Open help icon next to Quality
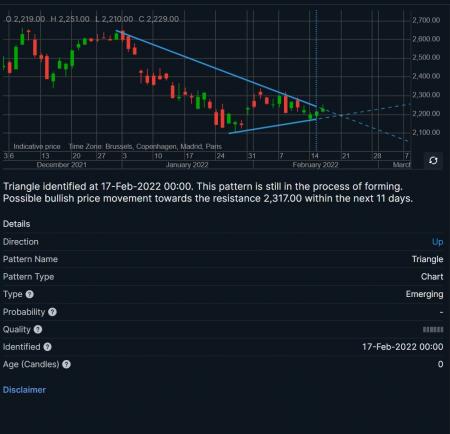Screen dimensions: 450x434 (x=38, y=330)
